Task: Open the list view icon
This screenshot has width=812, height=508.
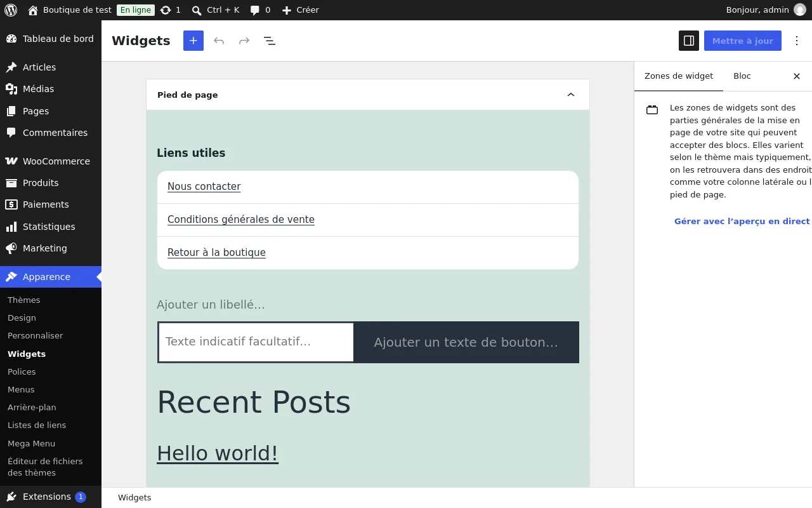Action: pos(270,41)
